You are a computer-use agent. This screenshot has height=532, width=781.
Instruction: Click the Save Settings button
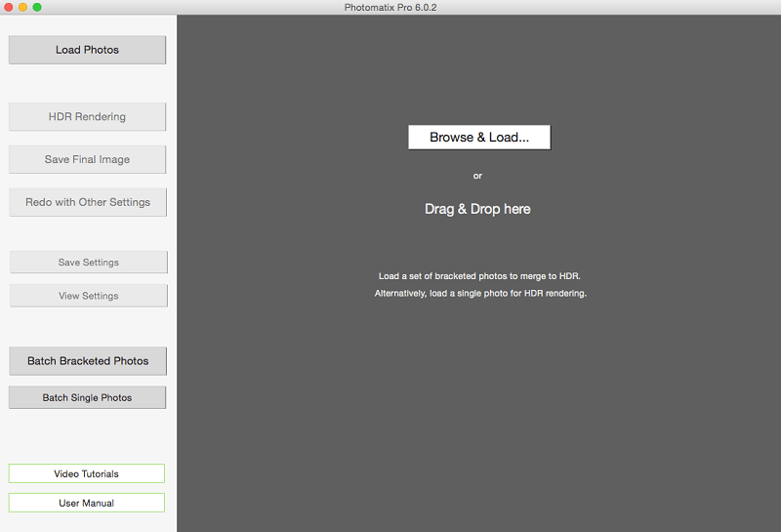pyautogui.click(x=88, y=263)
